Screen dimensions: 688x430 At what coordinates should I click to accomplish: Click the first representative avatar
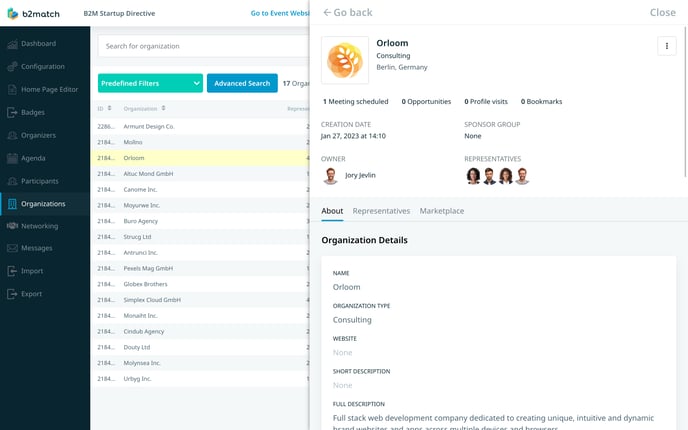coord(473,176)
